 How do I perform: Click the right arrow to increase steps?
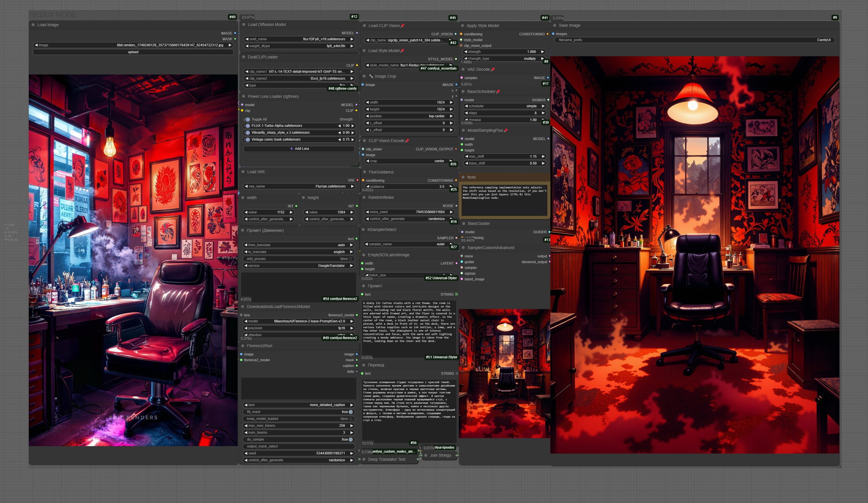coord(543,113)
